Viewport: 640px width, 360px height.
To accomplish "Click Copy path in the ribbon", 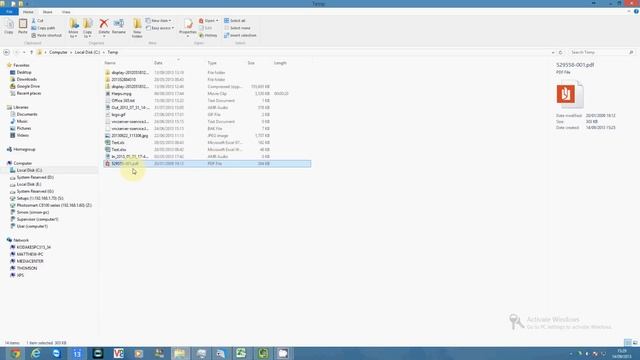I will pyautogui.click(x=43, y=28).
